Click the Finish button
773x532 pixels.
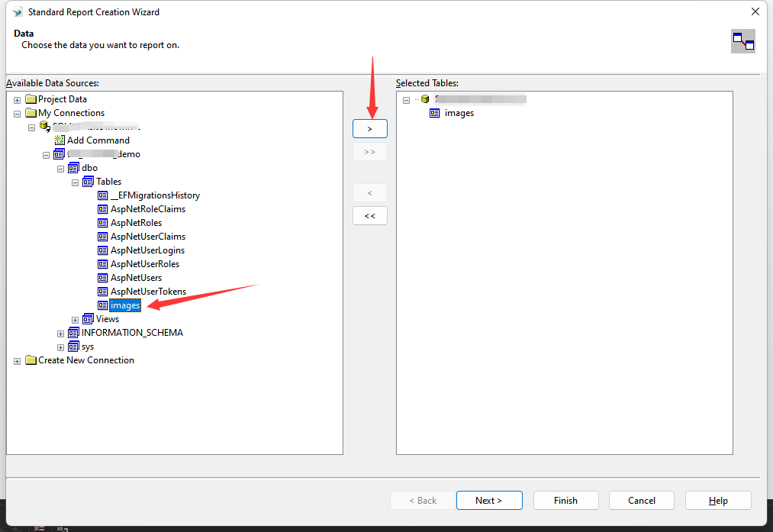point(565,500)
